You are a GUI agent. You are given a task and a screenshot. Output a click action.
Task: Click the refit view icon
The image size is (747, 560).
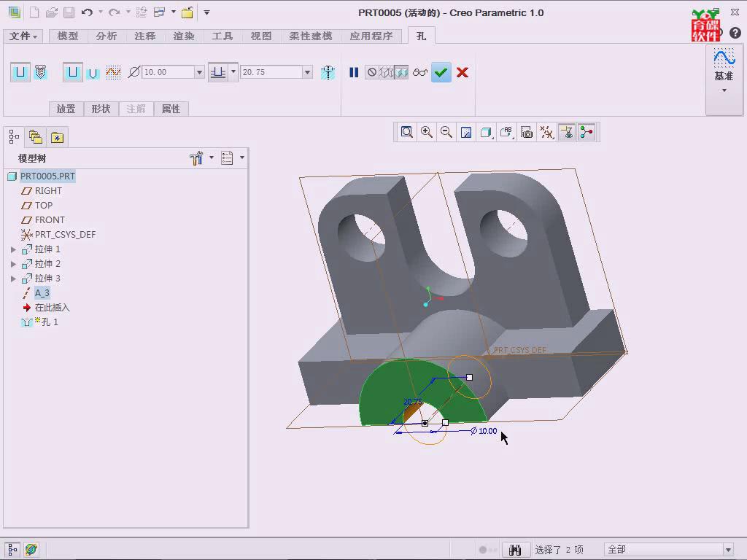pyautogui.click(x=406, y=133)
